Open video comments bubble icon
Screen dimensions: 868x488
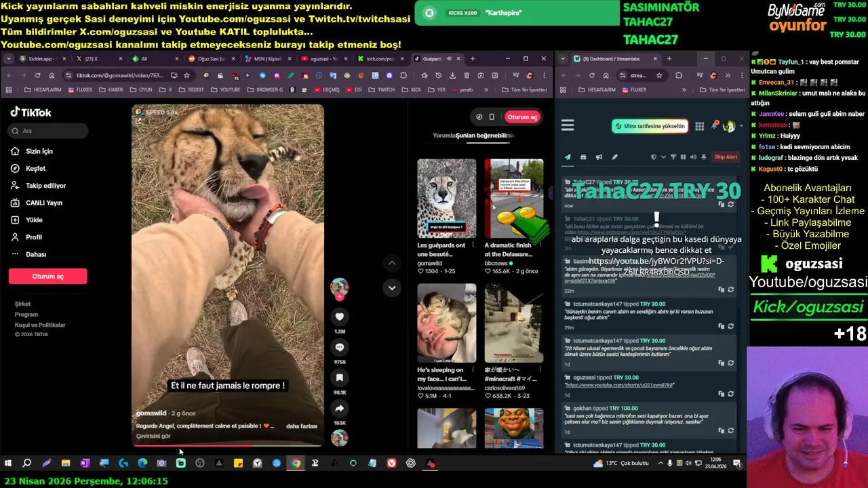click(x=340, y=347)
